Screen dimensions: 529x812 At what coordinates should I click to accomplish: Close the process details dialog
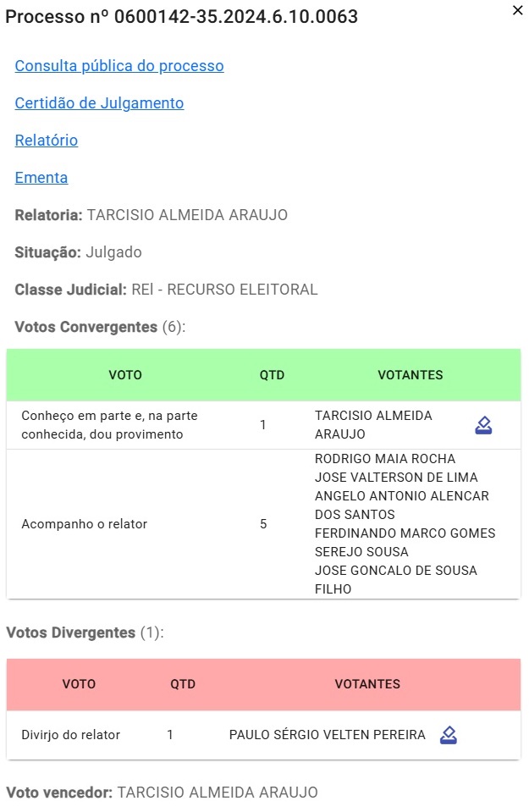pyautogui.click(x=518, y=11)
